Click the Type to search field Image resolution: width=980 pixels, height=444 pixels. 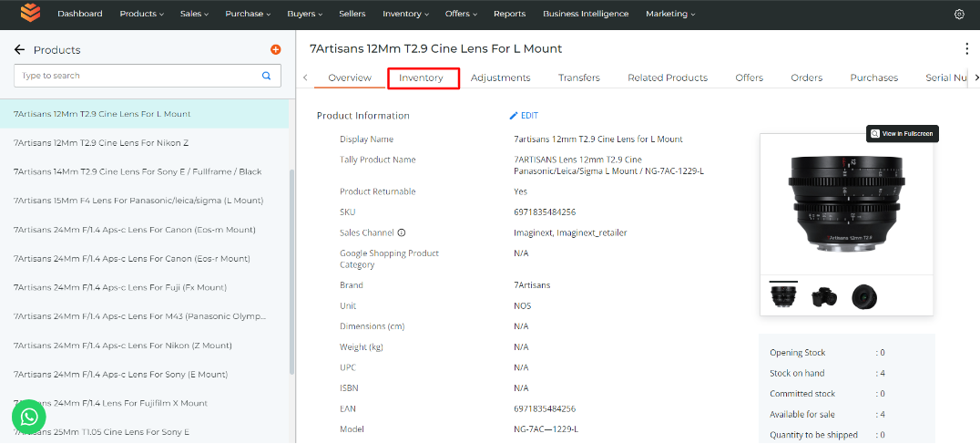(148, 76)
